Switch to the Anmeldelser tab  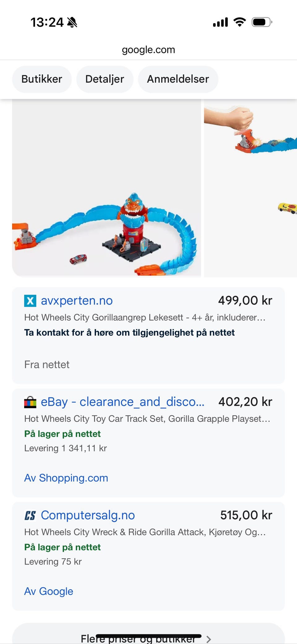[178, 79]
